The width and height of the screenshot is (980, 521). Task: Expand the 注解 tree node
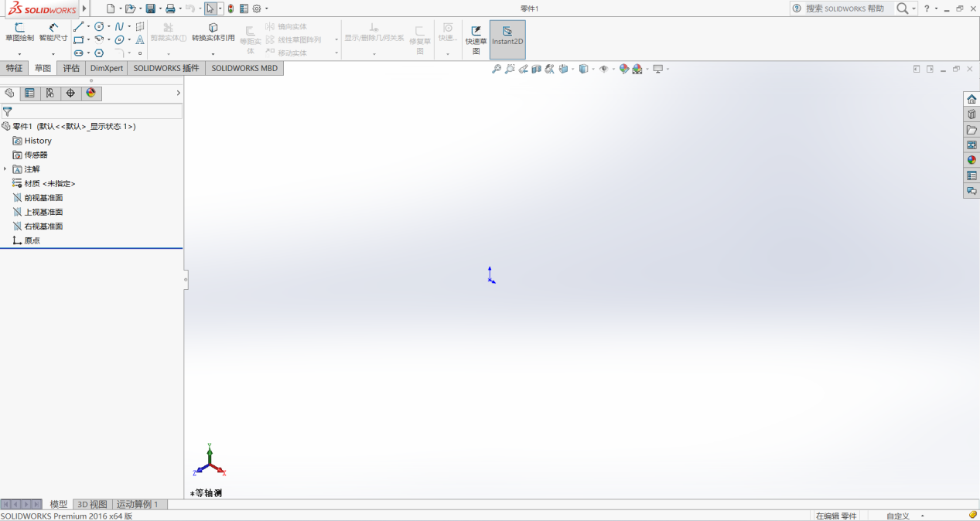[x=5, y=169]
